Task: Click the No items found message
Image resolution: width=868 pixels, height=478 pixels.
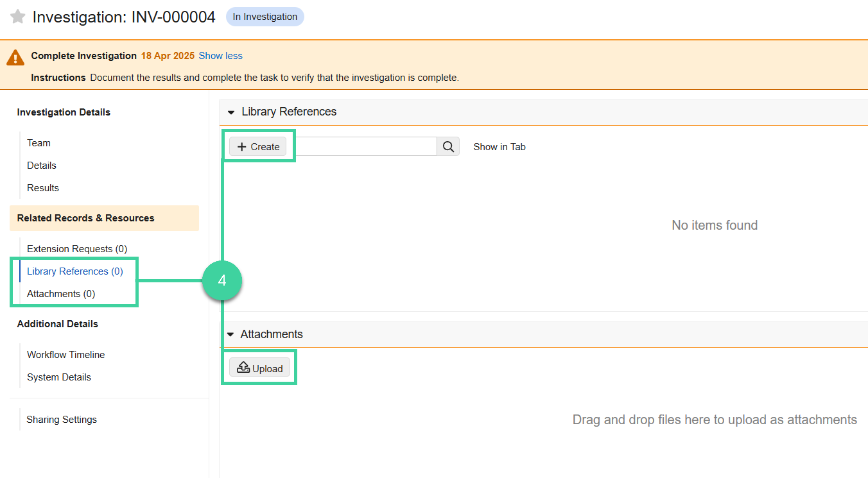Action: (x=715, y=225)
